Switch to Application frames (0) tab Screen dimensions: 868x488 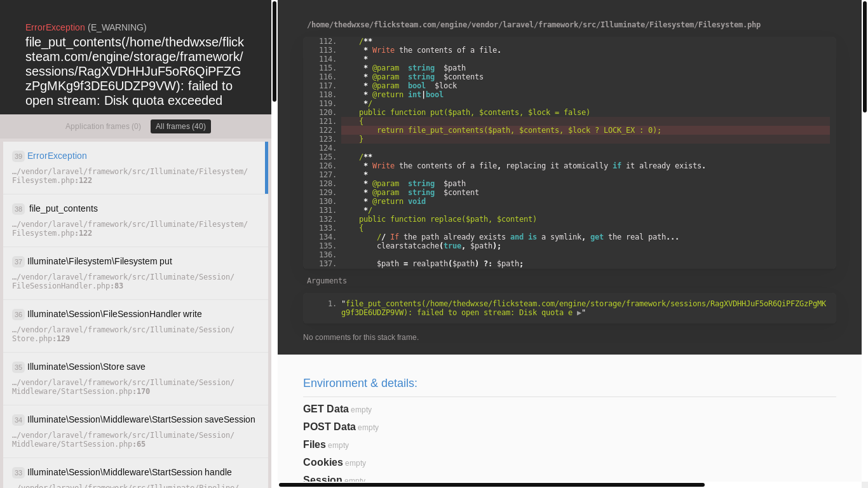tap(103, 126)
